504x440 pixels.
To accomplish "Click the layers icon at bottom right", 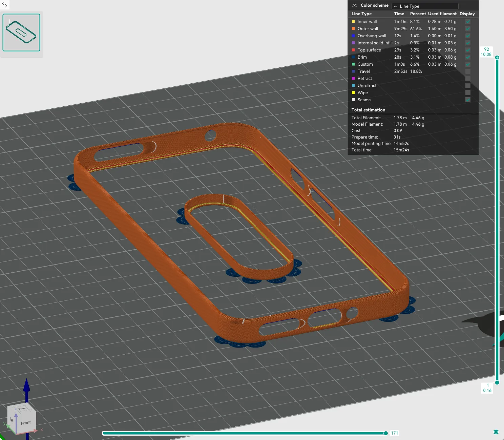I will point(496,432).
